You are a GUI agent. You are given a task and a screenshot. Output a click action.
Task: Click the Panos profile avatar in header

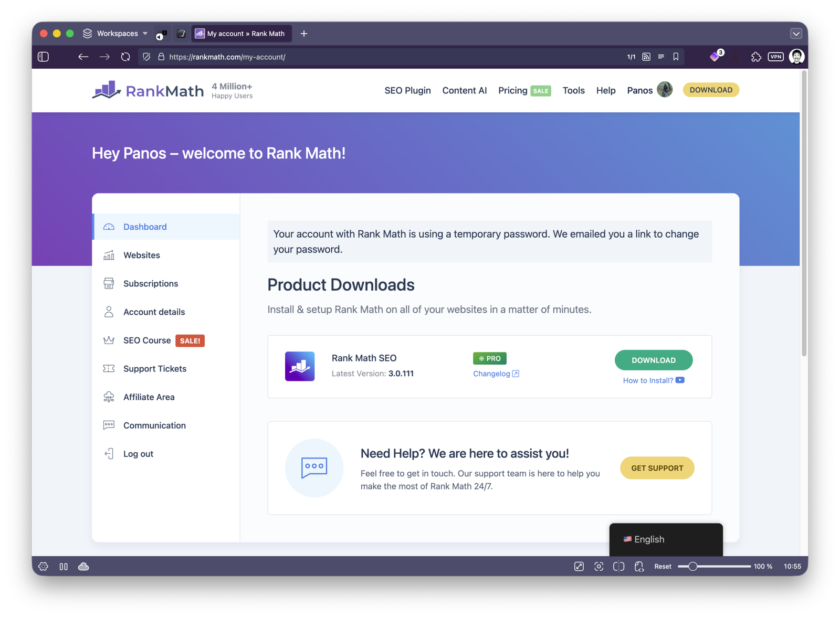(x=665, y=90)
